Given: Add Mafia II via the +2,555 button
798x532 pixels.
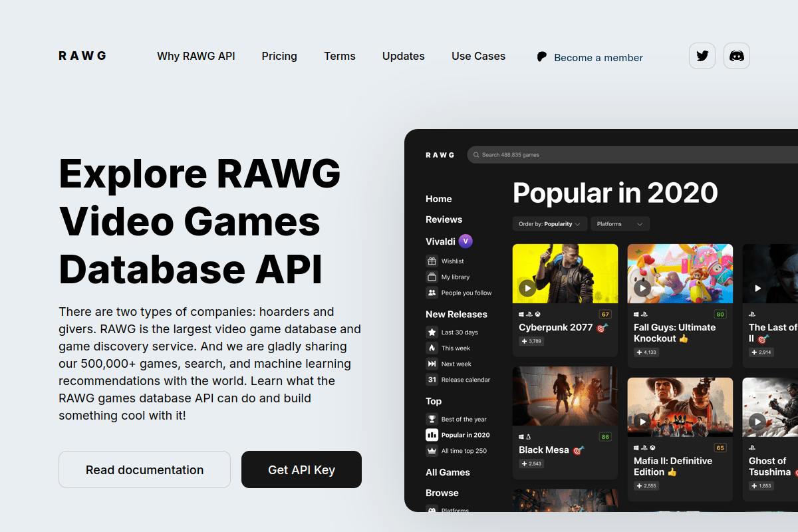Looking at the screenshot, I should [x=646, y=486].
